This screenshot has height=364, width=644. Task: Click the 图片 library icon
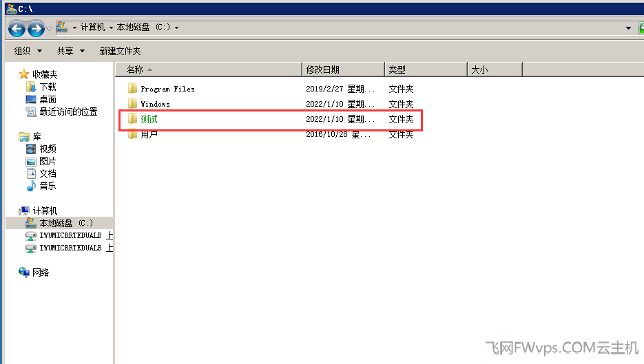tap(31, 161)
